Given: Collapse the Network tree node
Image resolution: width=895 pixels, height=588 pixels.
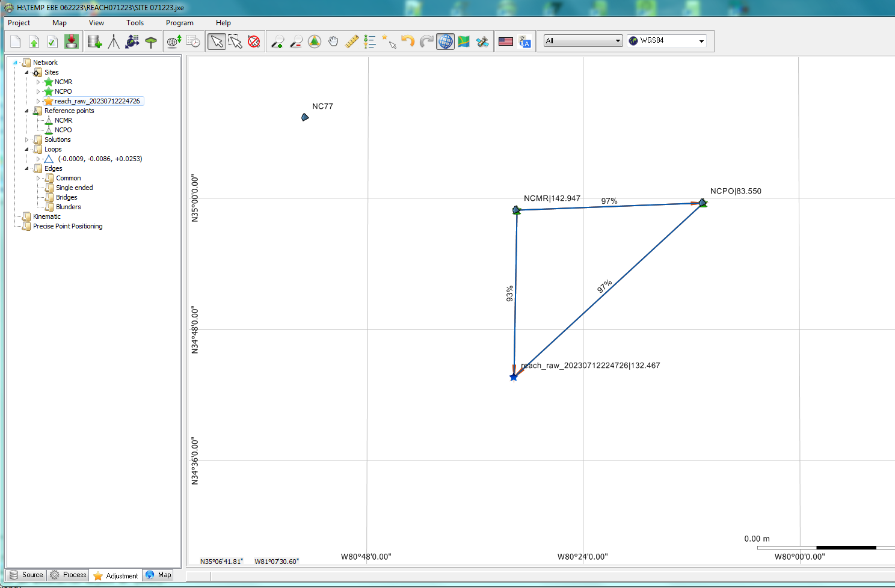Looking at the screenshot, I should pos(15,63).
